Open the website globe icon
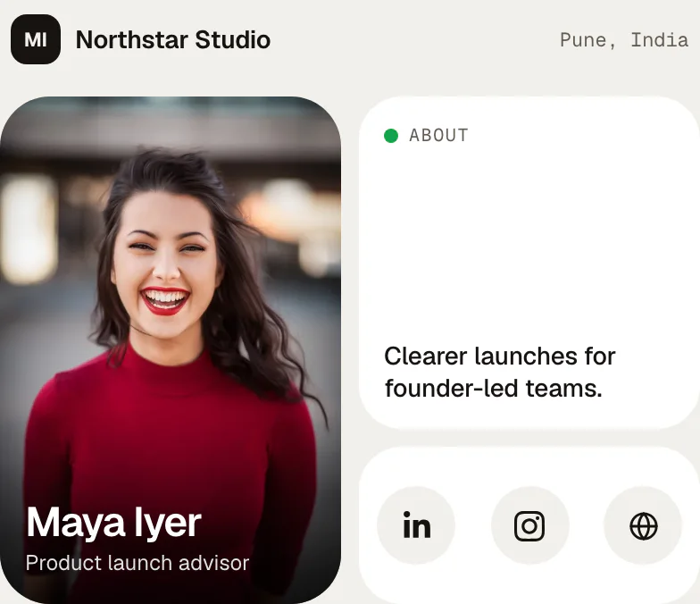The image size is (700, 604). click(643, 525)
